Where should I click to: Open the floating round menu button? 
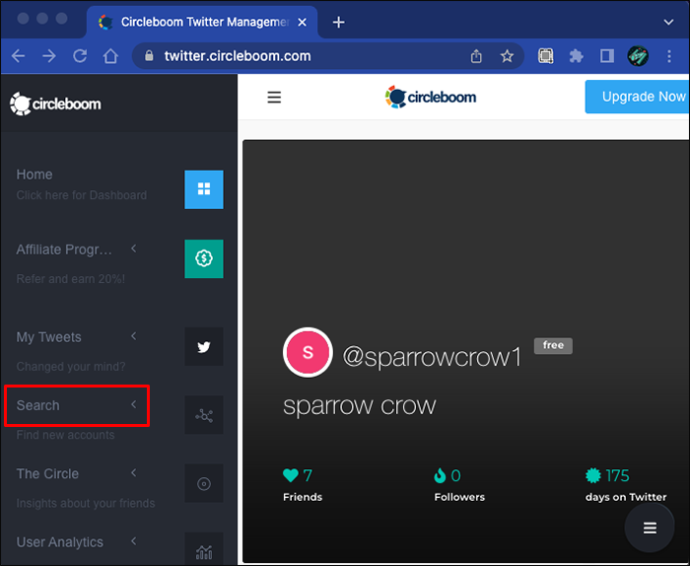point(650,527)
